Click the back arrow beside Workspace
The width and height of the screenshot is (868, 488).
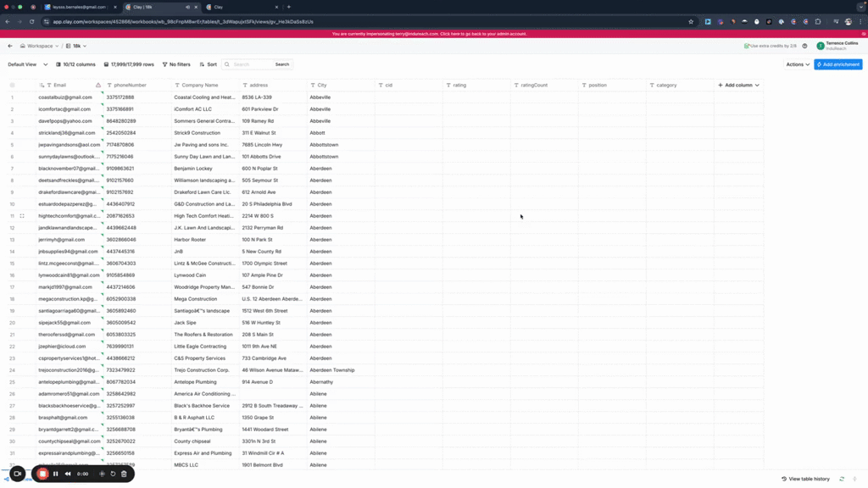tap(10, 46)
